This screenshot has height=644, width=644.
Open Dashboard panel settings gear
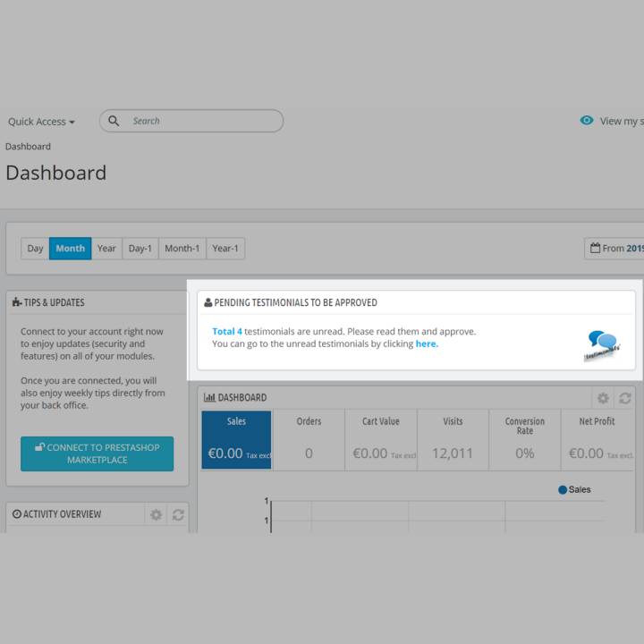603,398
